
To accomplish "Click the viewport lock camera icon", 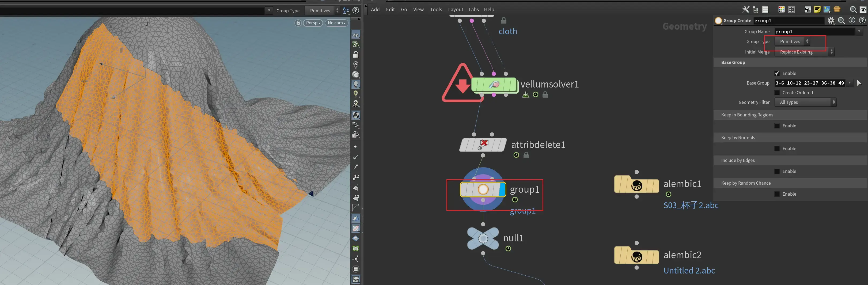I will [x=298, y=23].
